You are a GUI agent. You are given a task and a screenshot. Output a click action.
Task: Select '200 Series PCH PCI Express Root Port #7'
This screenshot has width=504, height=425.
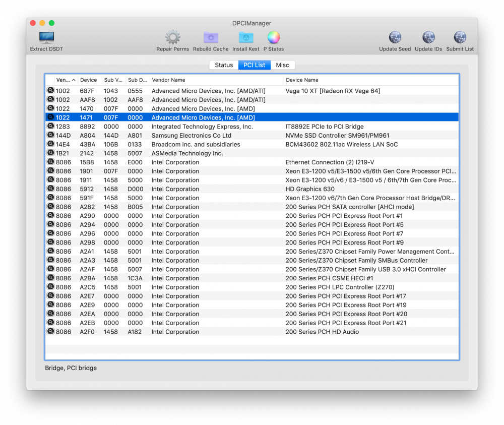(x=344, y=234)
